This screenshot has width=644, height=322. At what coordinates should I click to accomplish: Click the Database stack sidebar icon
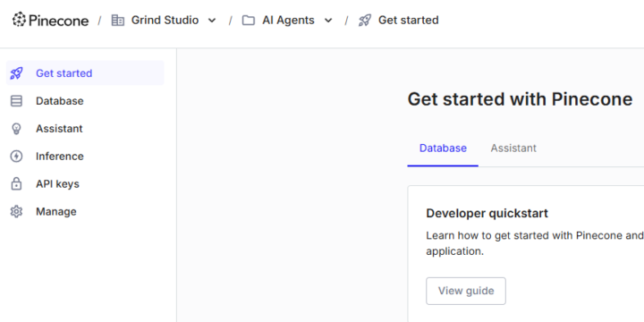point(16,101)
